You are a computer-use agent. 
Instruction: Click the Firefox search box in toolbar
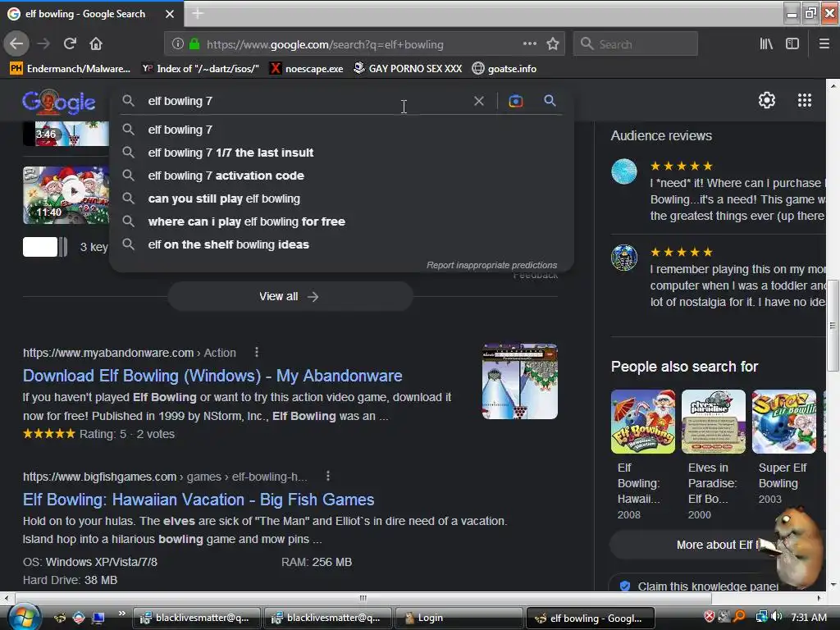click(x=636, y=44)
